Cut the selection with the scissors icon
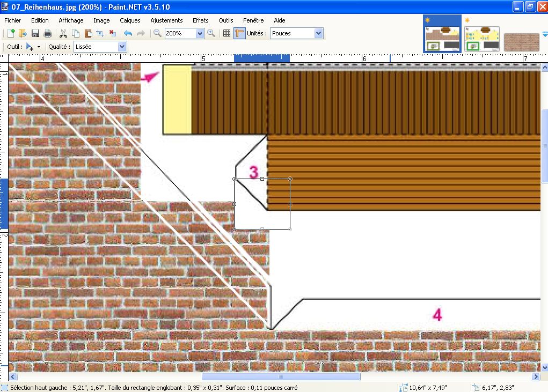 tap(63, 33)
